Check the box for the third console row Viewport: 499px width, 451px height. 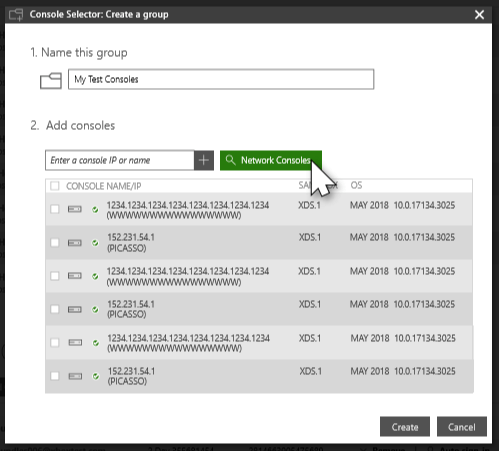54,276
